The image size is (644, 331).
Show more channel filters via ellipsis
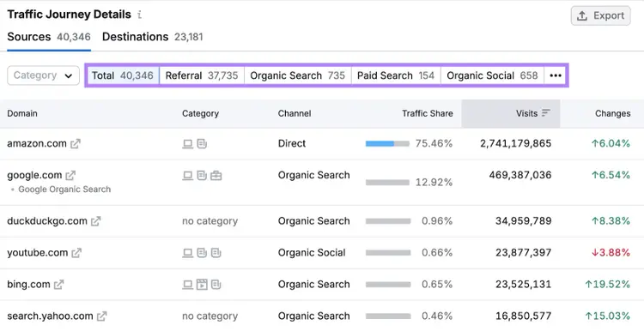coord(556,75)
